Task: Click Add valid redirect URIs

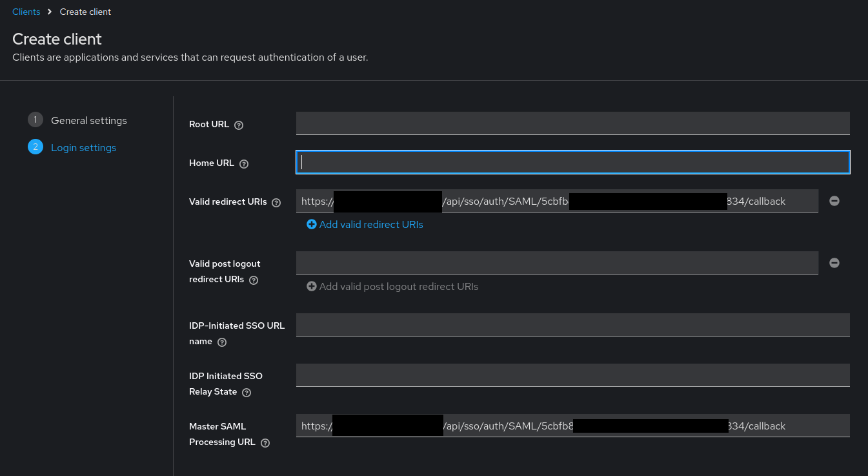Action: point(365,225)
